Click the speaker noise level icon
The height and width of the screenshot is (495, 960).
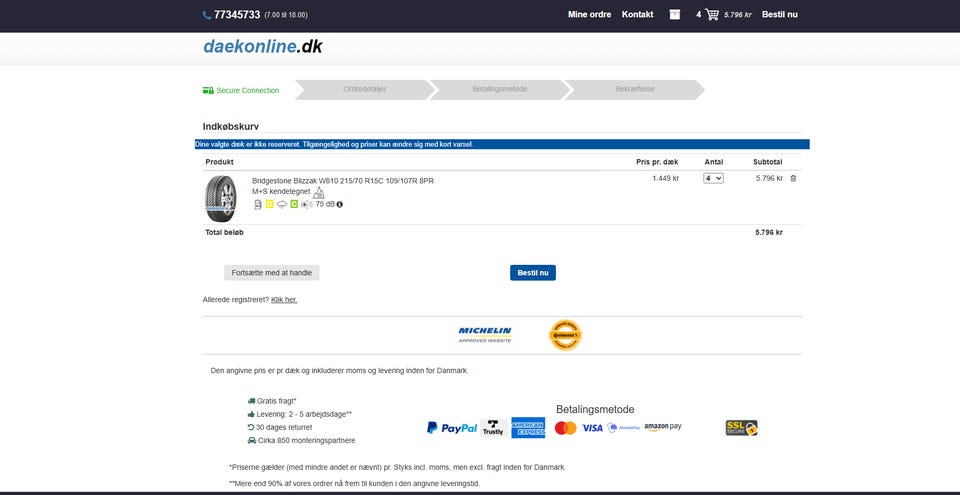pyautogui.click(x=307, y=205)
